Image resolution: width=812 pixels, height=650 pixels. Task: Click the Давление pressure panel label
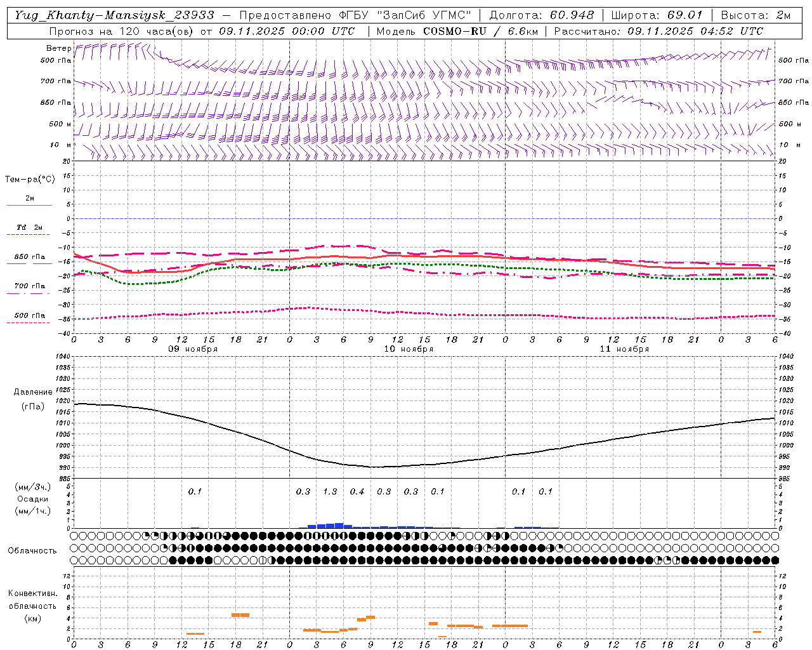point(32,392)
